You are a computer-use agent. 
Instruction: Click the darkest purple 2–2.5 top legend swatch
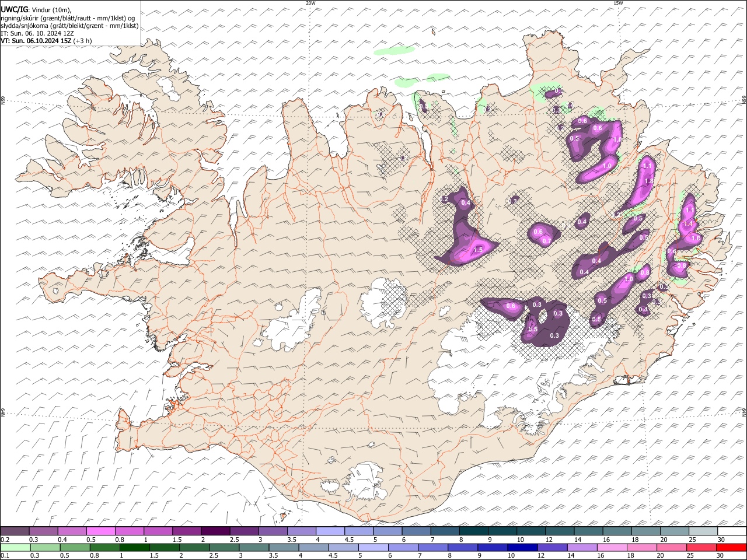[x=215, y=531]
